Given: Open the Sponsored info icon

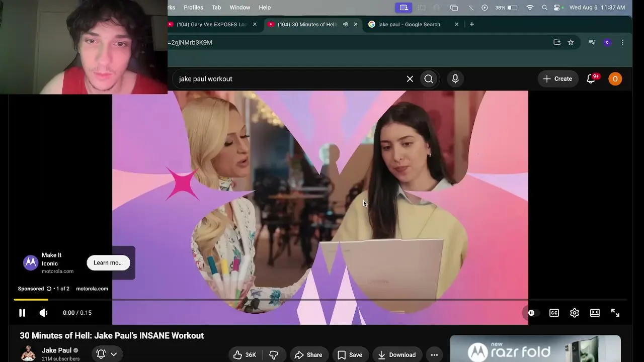Looking at the screenshot, I should (x=49, y=289).
